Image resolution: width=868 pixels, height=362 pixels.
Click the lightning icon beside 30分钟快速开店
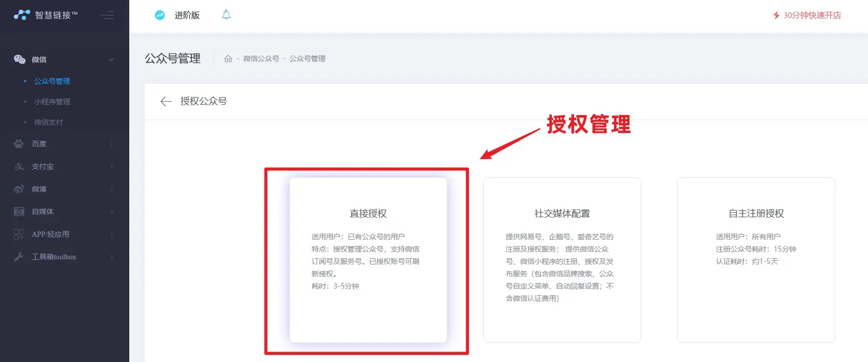click(x=776, y=15)
